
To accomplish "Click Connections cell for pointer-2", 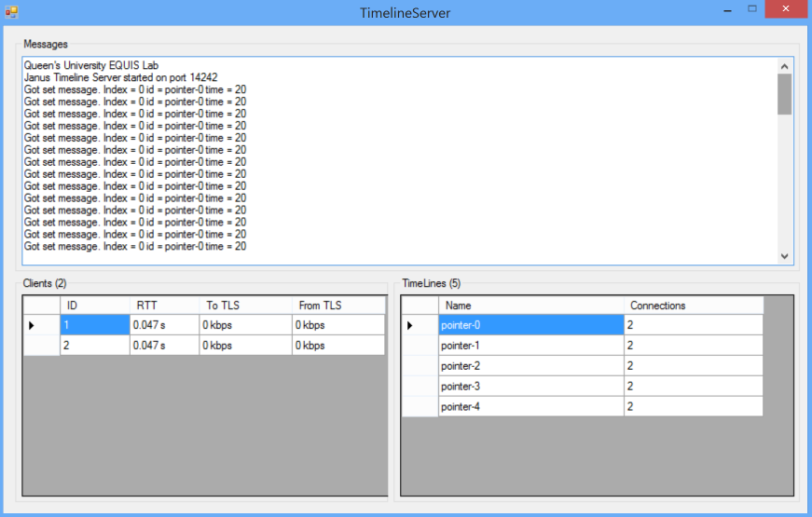I will pos(694,366).
